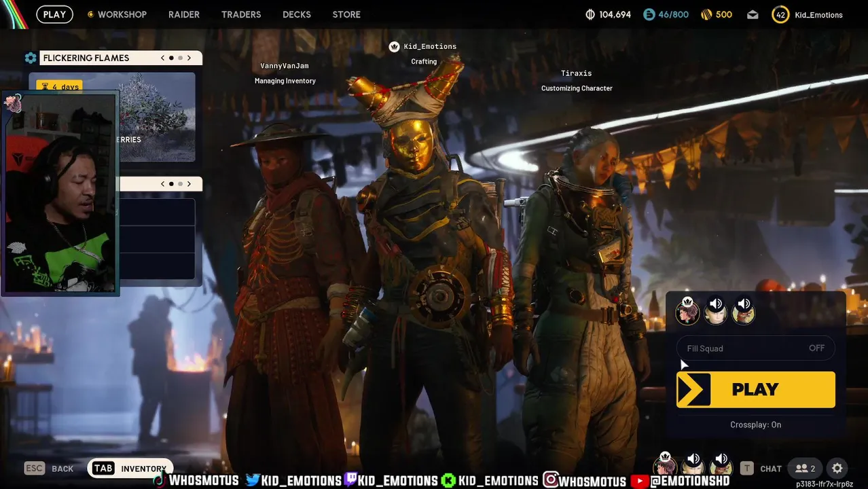
Task: Open the CHAT button
Action: (771, 469)
